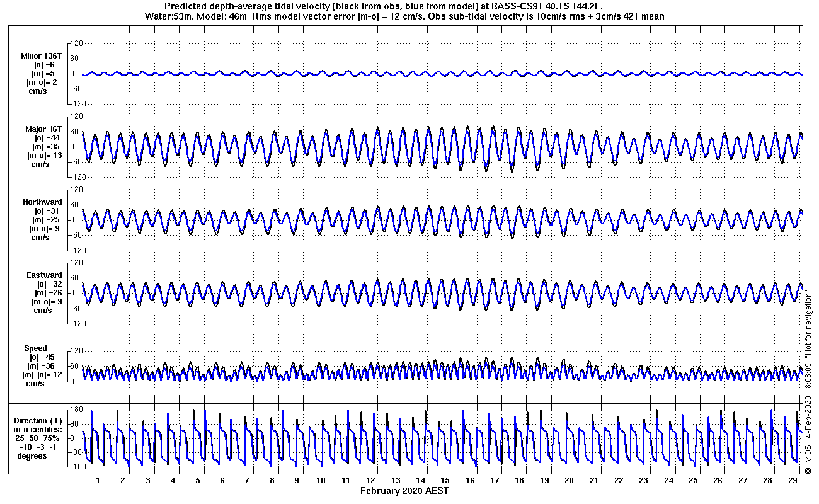Select the '-180' tick of the Direction axis

point(76,467)
